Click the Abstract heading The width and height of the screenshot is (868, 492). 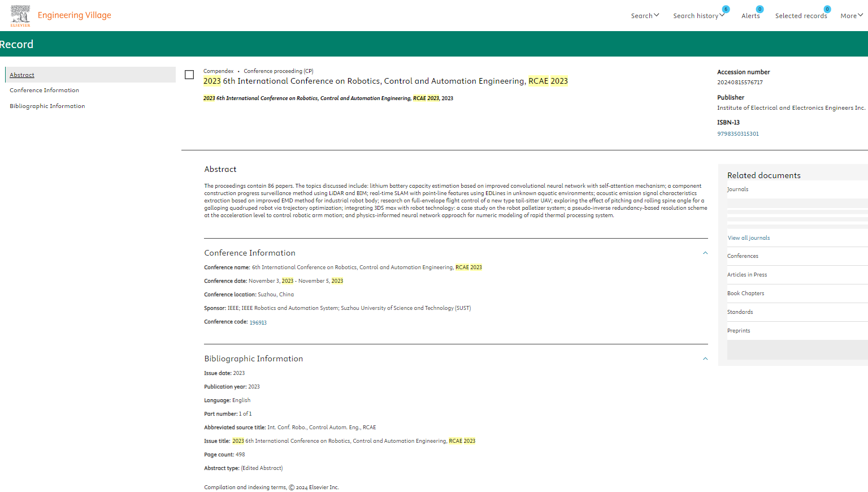click(x=220, y=169)
